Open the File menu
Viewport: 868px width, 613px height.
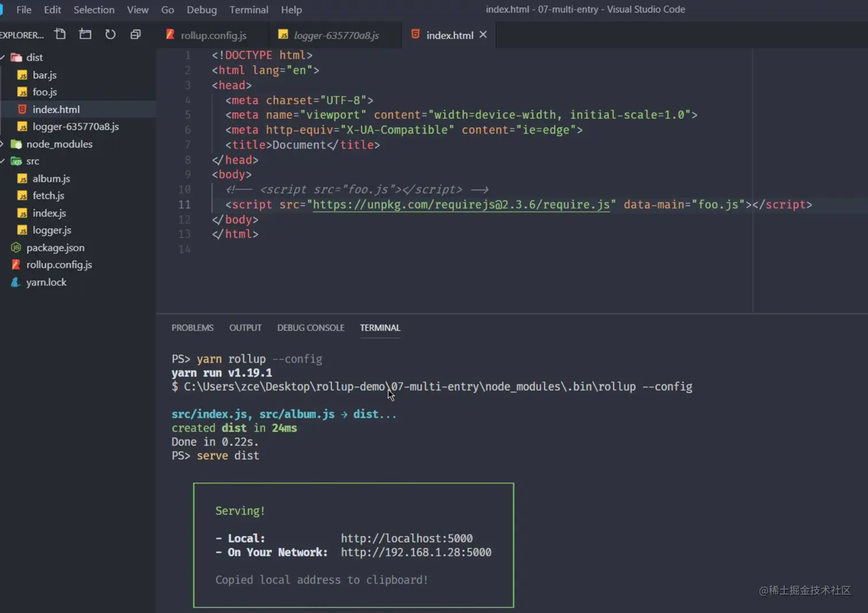pos(24,10)
